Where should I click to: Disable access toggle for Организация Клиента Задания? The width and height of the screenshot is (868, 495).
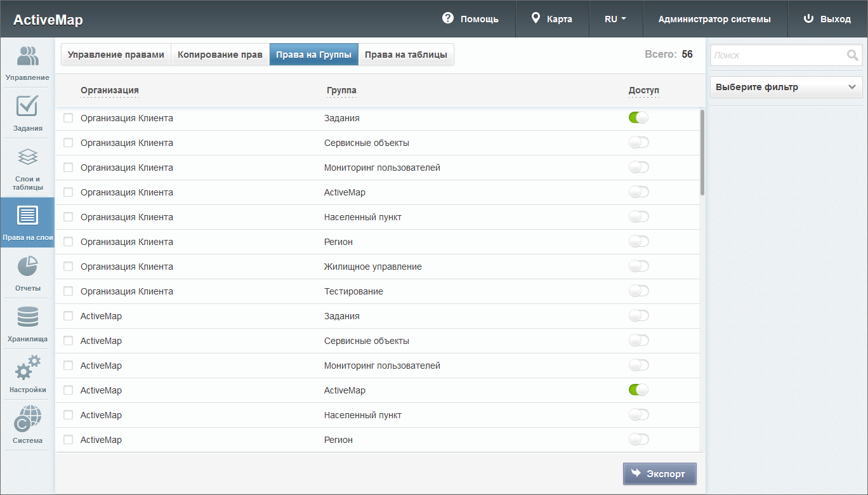pyautogui.click(x=638, y=118)
